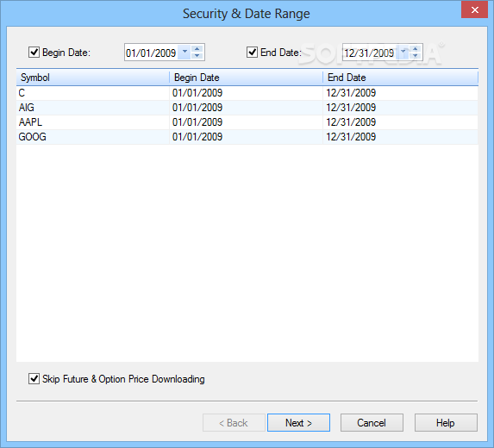Click the end date cell for AAPL
This screenshot has width=494, height=448.
tap(400, 122)
